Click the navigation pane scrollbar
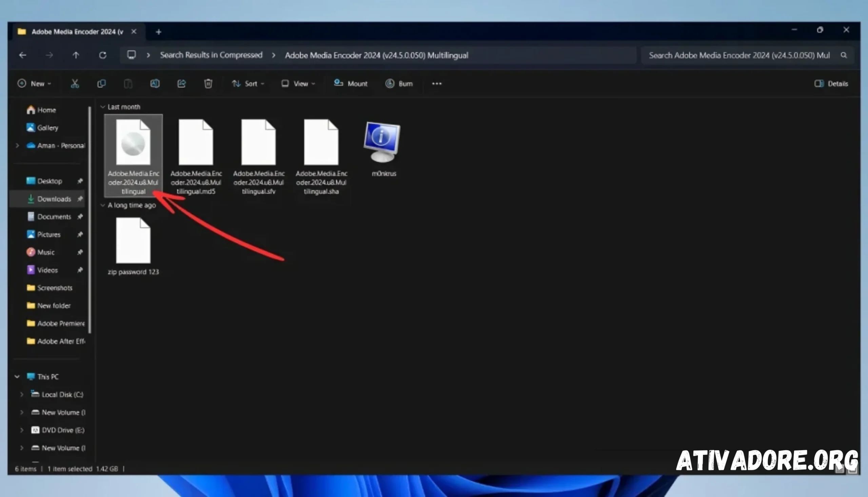The height and width of the screenshot is (497, 868). click(90, 219)
